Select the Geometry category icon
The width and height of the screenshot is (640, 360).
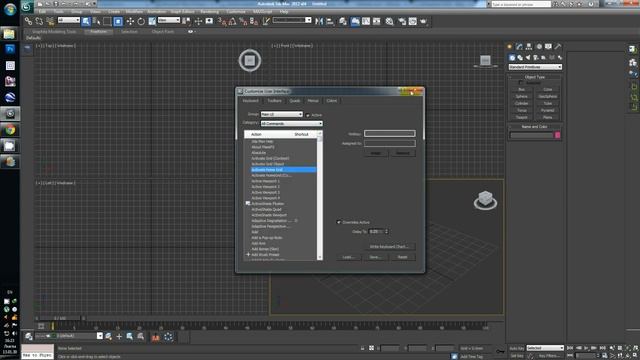[512, 58]
